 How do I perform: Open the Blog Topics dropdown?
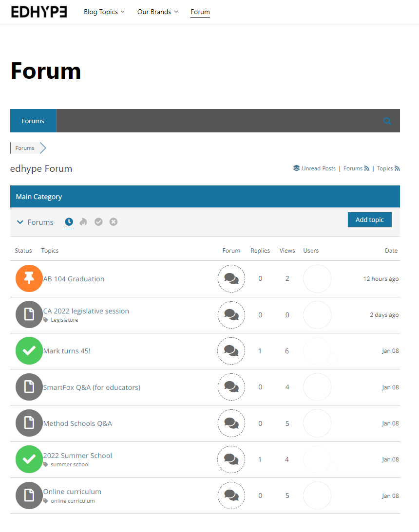click(104, 12)
